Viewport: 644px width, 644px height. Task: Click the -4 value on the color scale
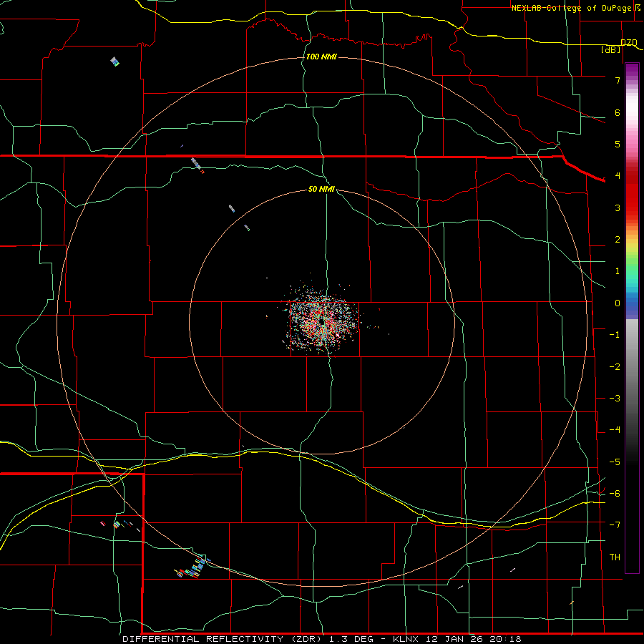pos(615,430)
